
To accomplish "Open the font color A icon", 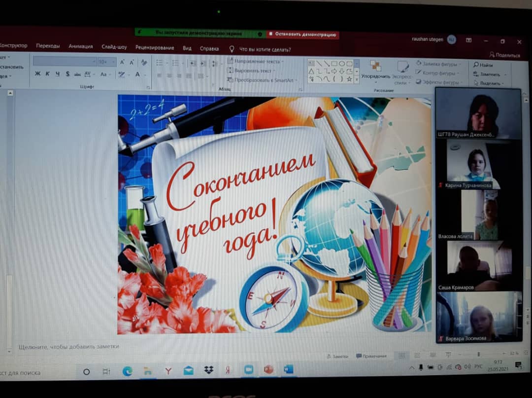I will click(137, 74).
